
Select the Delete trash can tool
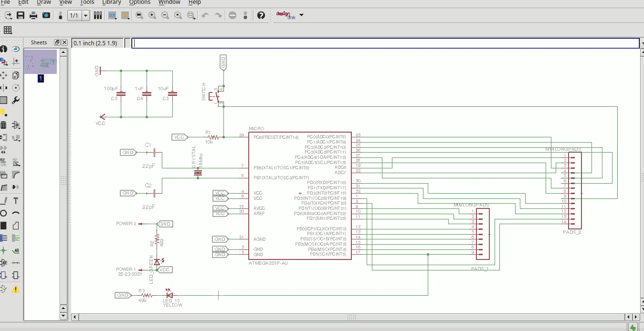[3, 125]
